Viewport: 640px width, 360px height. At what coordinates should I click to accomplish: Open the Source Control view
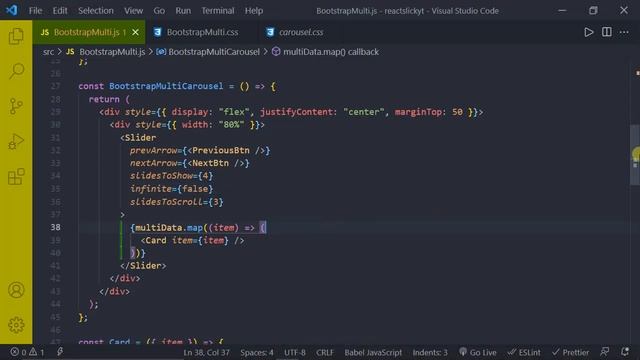[16, 106]
